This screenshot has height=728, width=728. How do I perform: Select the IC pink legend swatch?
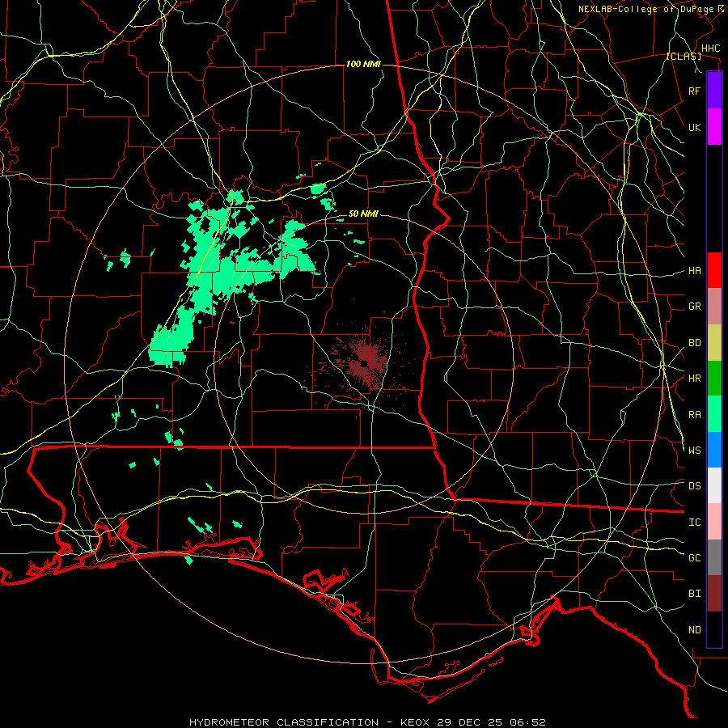point(714,522)
